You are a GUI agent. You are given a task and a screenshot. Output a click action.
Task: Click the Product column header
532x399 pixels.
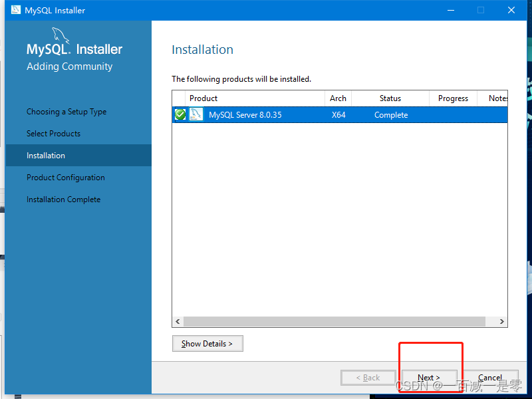pos(255,98)
